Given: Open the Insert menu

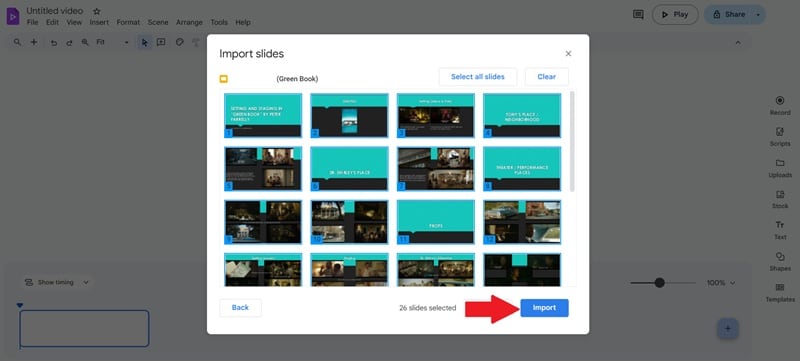Looking at the screenshot, I should click(99, 22).
